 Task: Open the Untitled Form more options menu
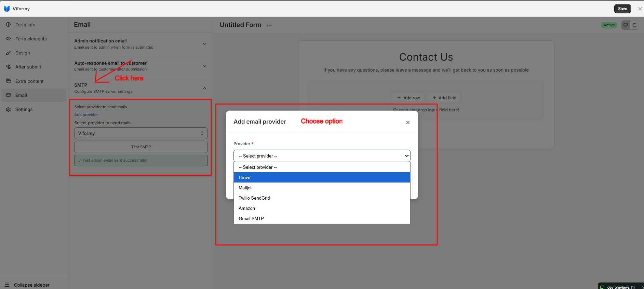[x=269, y=25]
